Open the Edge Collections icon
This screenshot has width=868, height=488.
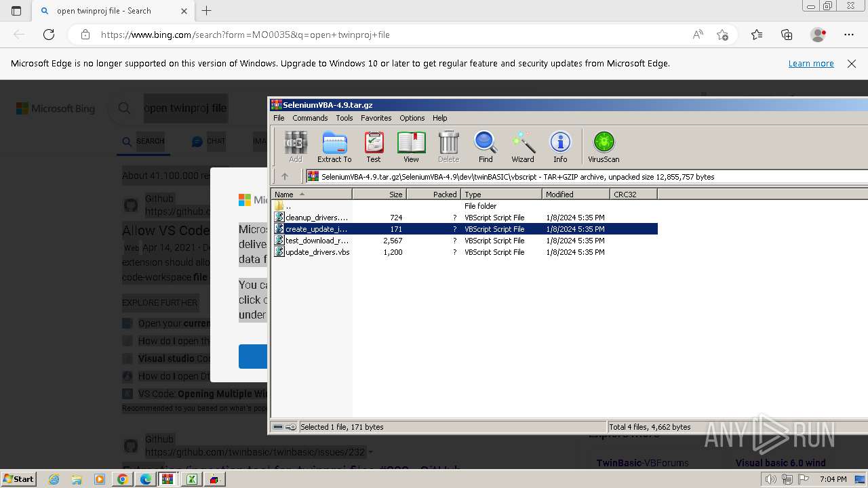tap(787, 35)
